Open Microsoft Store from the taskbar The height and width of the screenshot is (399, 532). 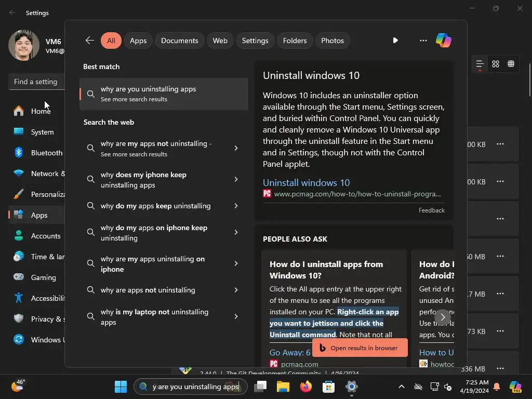click(328, 387)
